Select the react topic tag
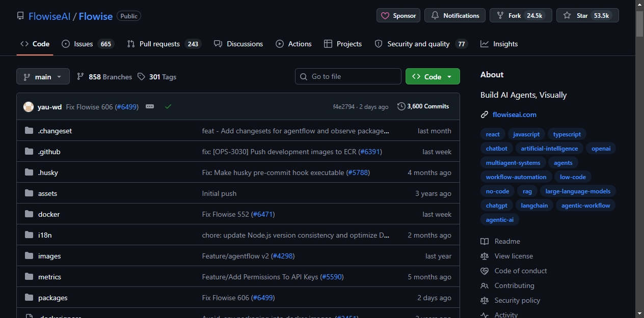This screenshot has height=318, width=644. [x=493, y=134]
